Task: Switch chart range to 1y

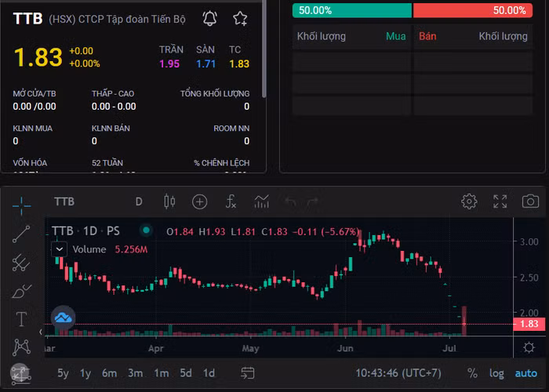Action: coord(85,373)
